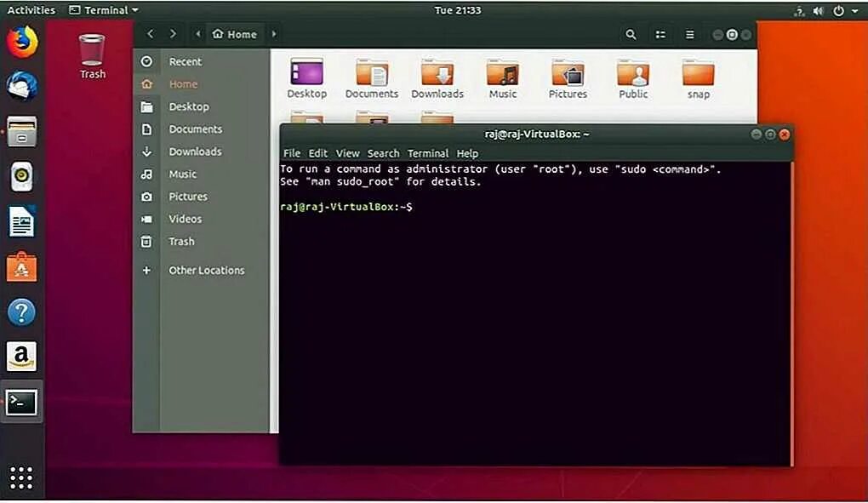The image size is (868, 503).
Task: Select Downloads in the Files sidebar
Action: (202, 151)
